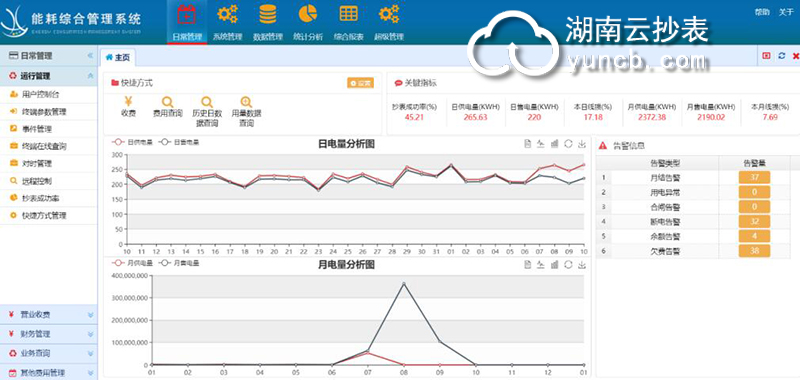Open the 统计分析 top navigation module

(308, 22)
